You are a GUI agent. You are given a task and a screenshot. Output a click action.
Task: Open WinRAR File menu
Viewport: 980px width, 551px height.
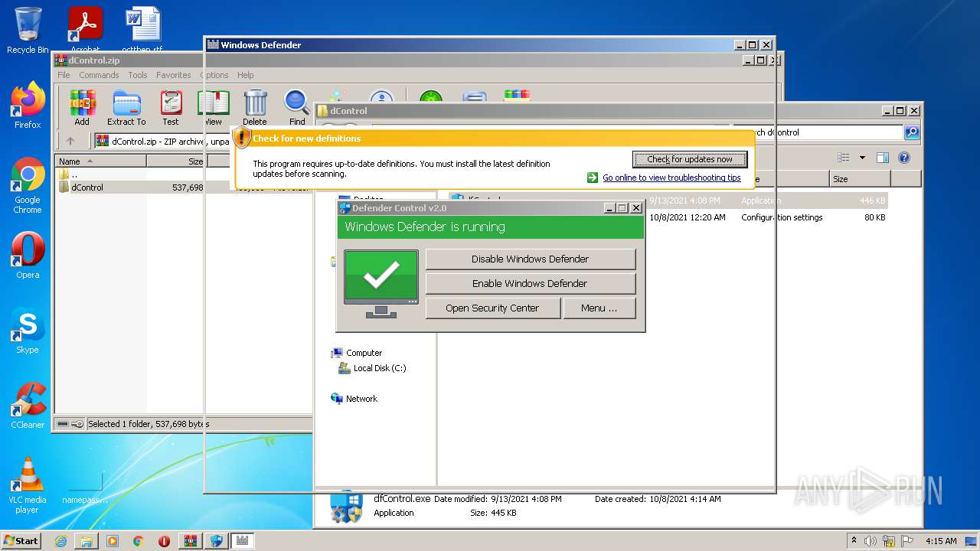64,75
